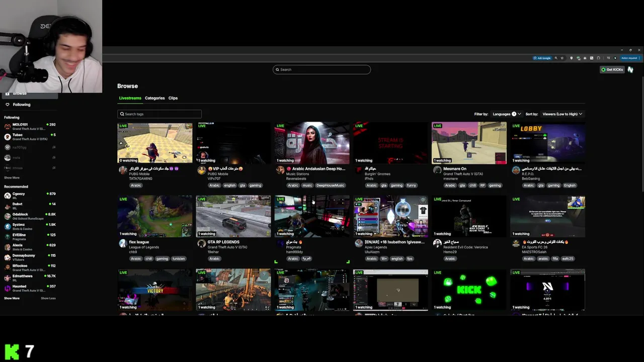The image size is (644, 362).
Task: Open the Languages filter dropdown
Action: coord(506,114)
